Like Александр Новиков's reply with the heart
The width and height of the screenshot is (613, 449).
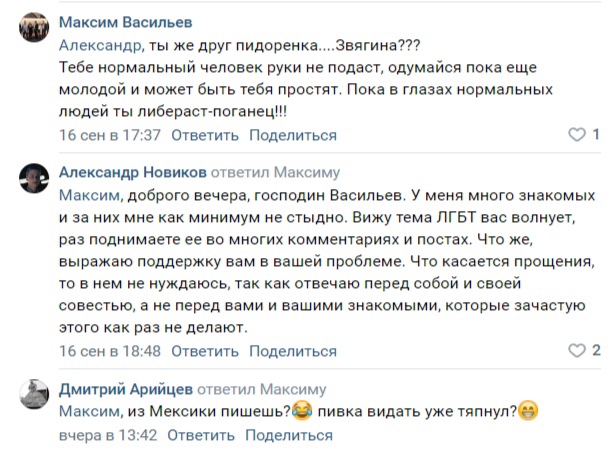(576, 351)
